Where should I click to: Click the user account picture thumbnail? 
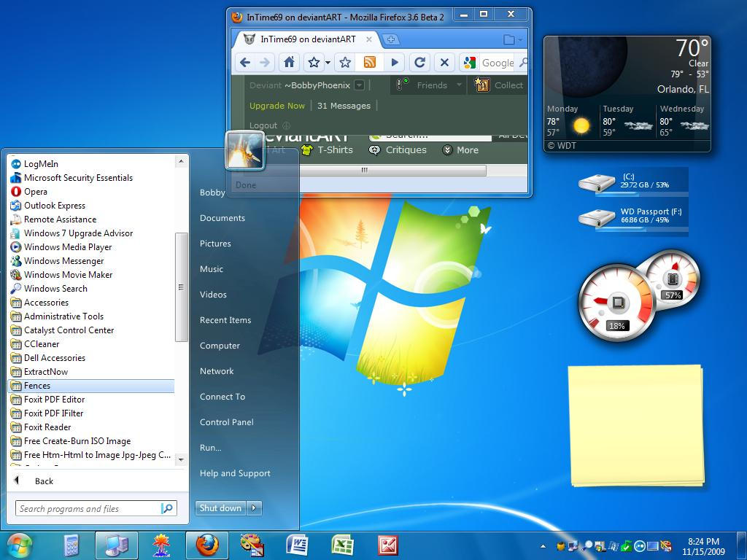[244, 150]
